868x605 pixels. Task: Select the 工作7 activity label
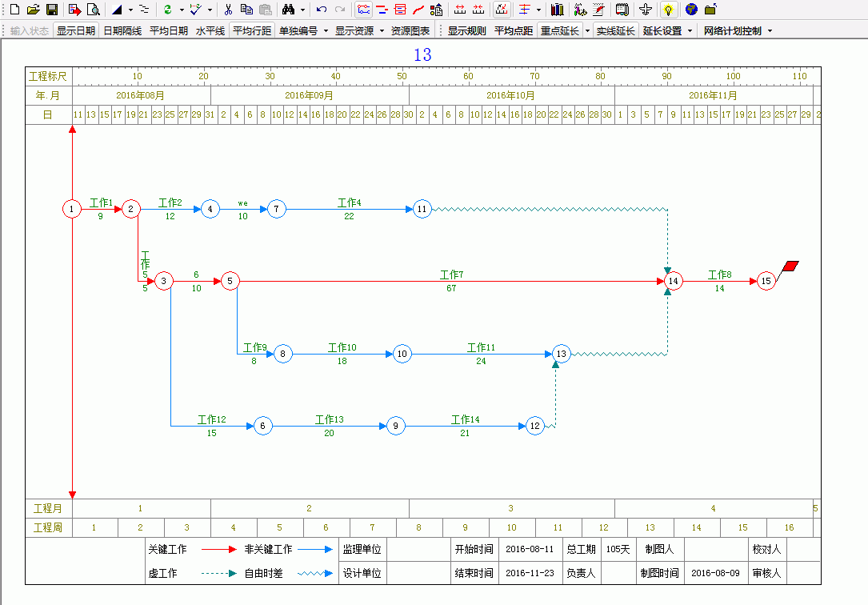click(452, 274)
